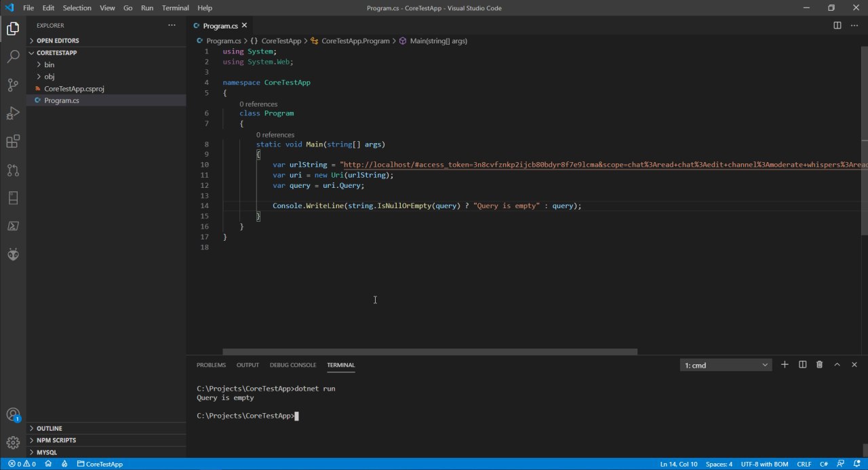868x470 pixels.
Task: Open the Go menu
Action: click(x=128, y=8)
